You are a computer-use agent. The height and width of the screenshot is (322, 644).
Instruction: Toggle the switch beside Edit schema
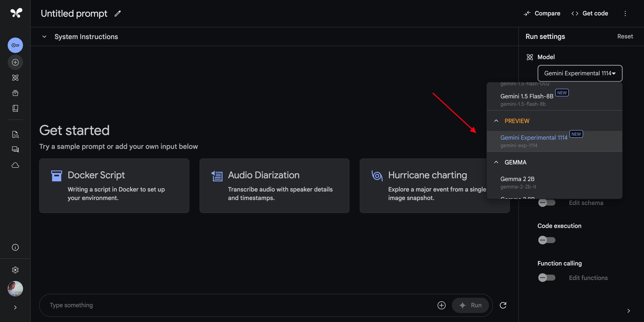pyautogui.click(x=546, y=203)
